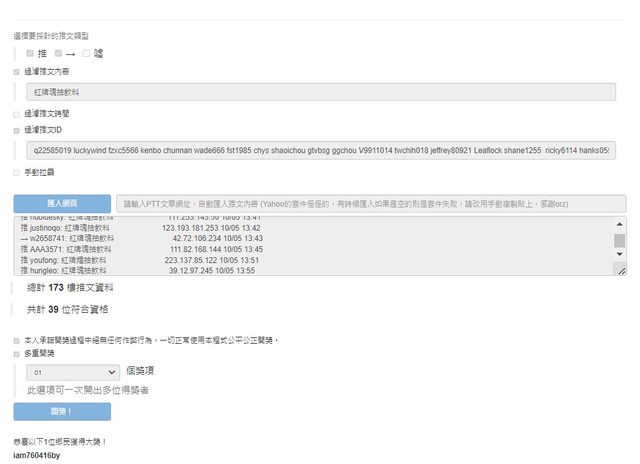Tick the 推 comment type checkbox

[x=30, y=53]
